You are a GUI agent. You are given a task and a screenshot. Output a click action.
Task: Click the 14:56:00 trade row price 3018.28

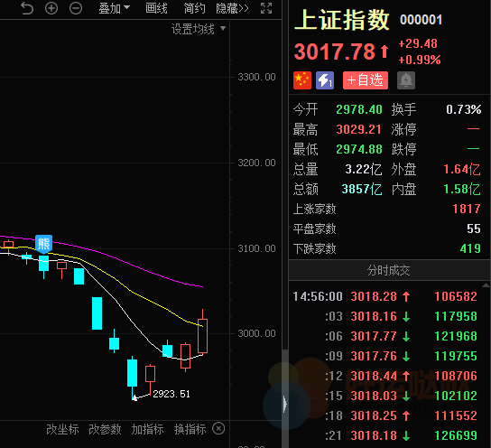tap(374, 296)
